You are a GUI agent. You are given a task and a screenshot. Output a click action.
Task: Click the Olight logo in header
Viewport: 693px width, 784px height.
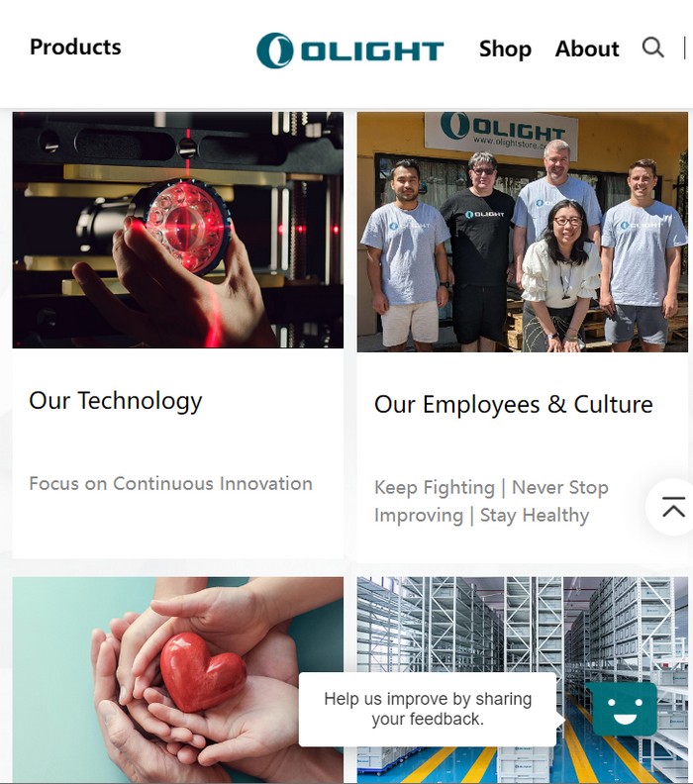point(350,50)
